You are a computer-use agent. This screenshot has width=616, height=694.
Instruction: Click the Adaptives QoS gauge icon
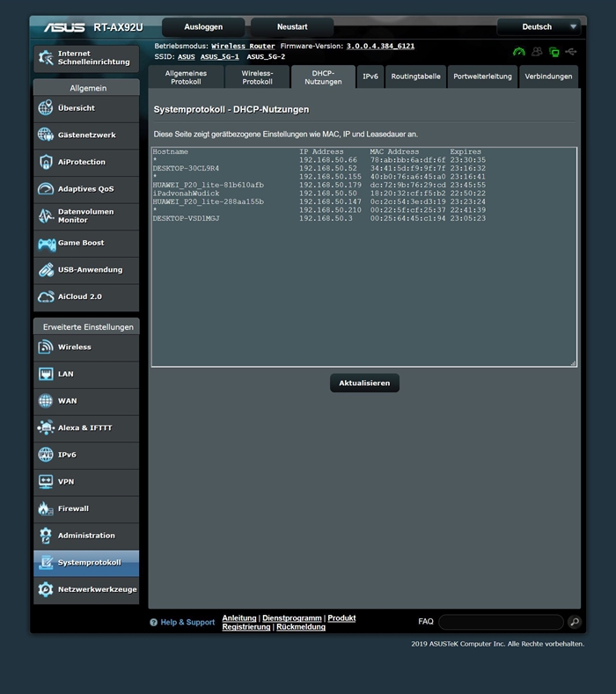[46, 188]
